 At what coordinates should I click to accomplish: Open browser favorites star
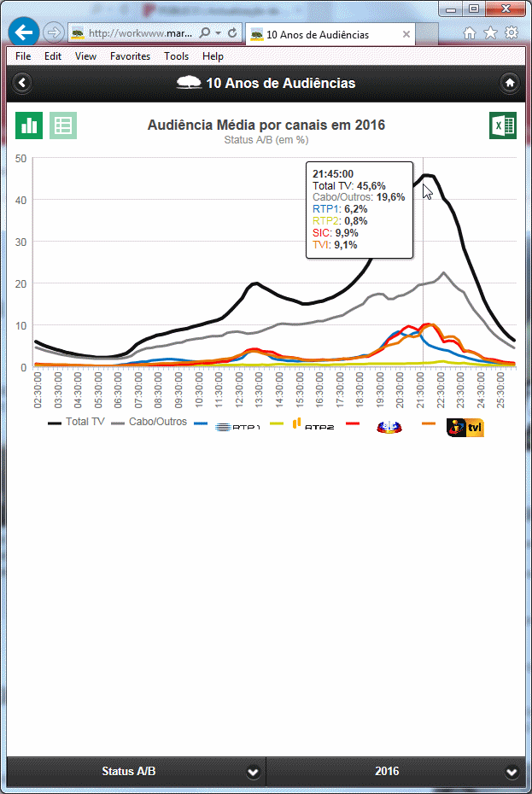[490, 32]
